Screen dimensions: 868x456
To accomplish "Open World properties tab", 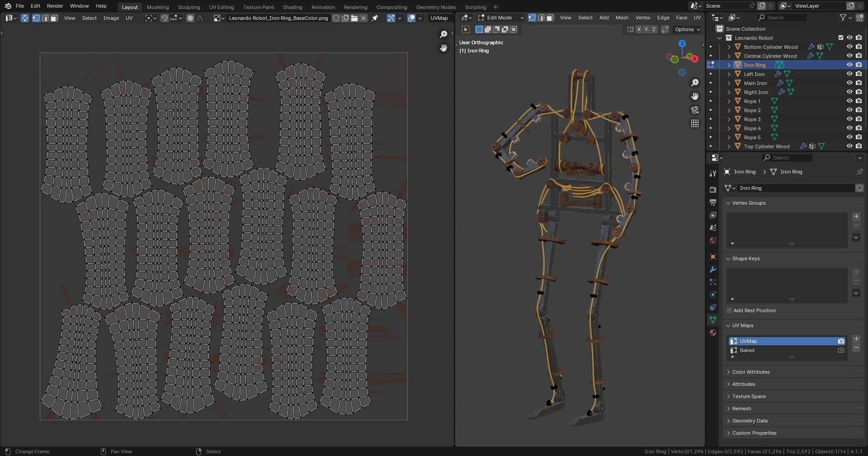I will click(x=713, y=240).
